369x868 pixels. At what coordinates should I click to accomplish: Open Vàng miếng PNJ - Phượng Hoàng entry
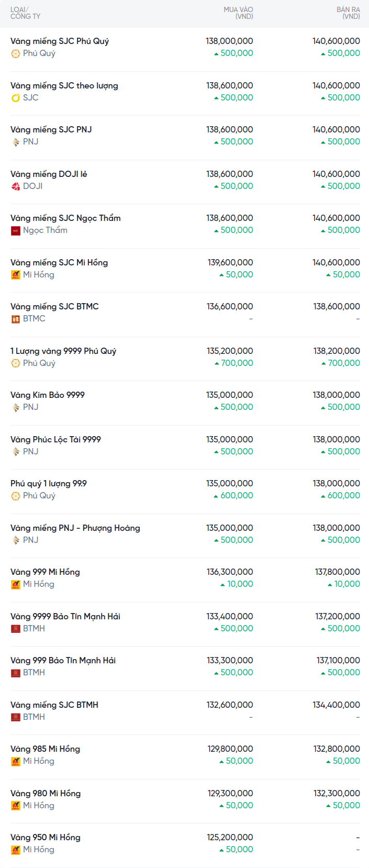click(x=75, y=528)
